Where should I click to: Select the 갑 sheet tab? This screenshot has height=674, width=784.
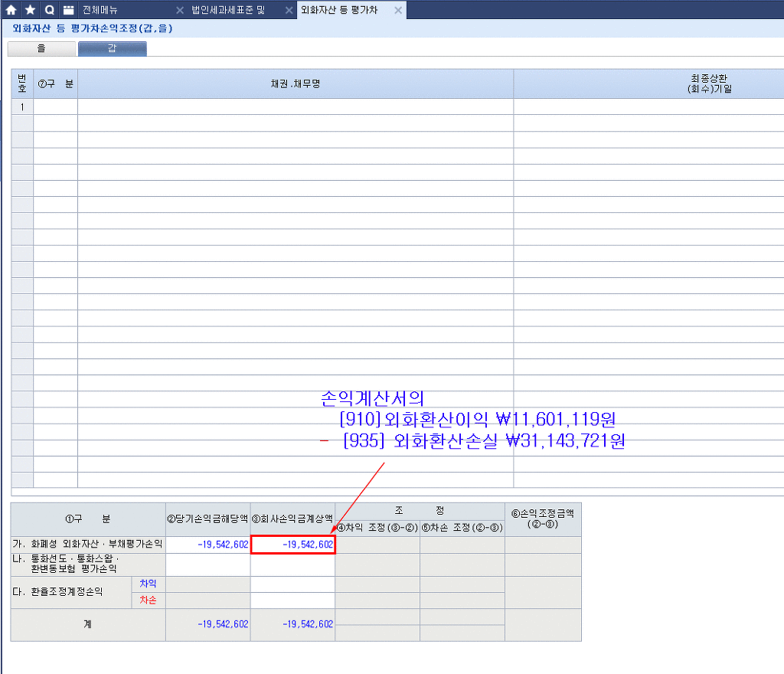click(112, 48)
